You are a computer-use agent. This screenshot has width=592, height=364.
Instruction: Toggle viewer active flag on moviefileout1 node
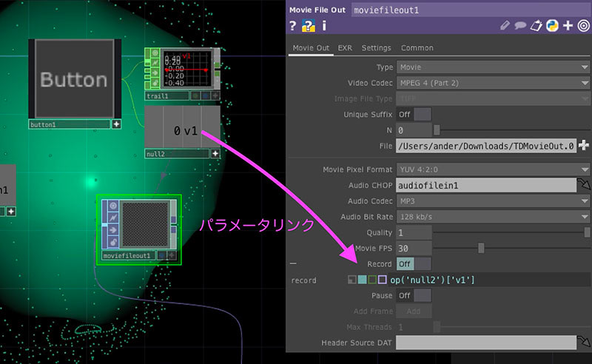[x=113, y=206]
